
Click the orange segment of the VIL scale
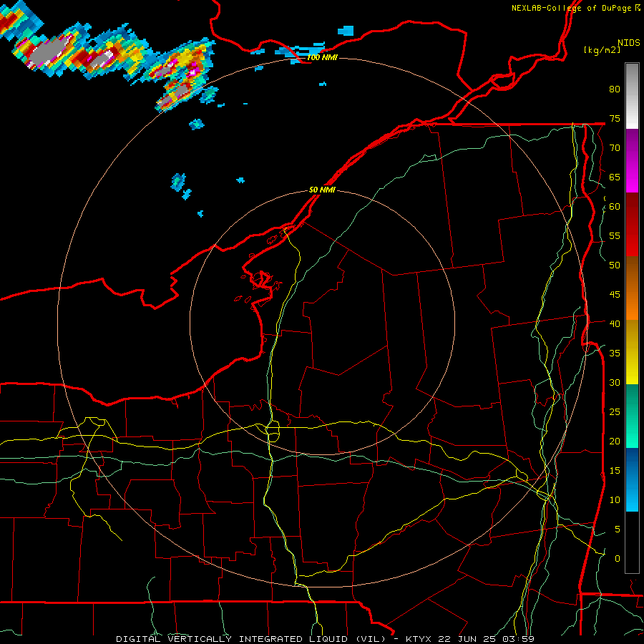point(632,304)
